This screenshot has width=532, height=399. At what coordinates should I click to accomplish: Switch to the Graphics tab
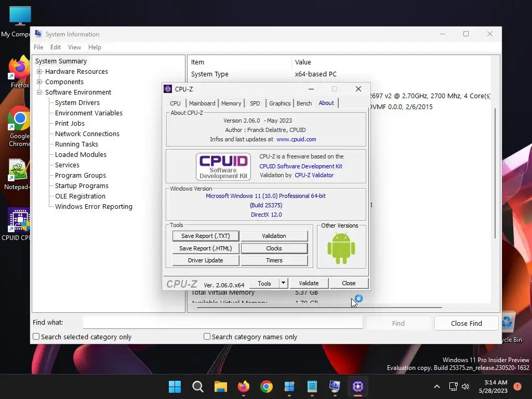click(280, 103)
